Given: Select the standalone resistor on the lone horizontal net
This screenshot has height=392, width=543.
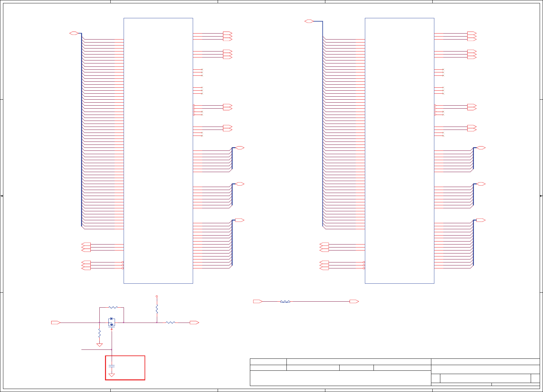Looking at the screenshot, I should [285, 301].
